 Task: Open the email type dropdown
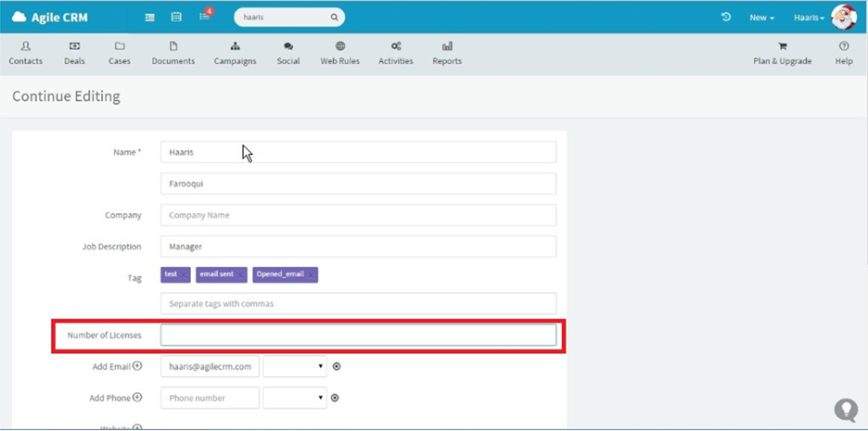click(x=295, y=366)
